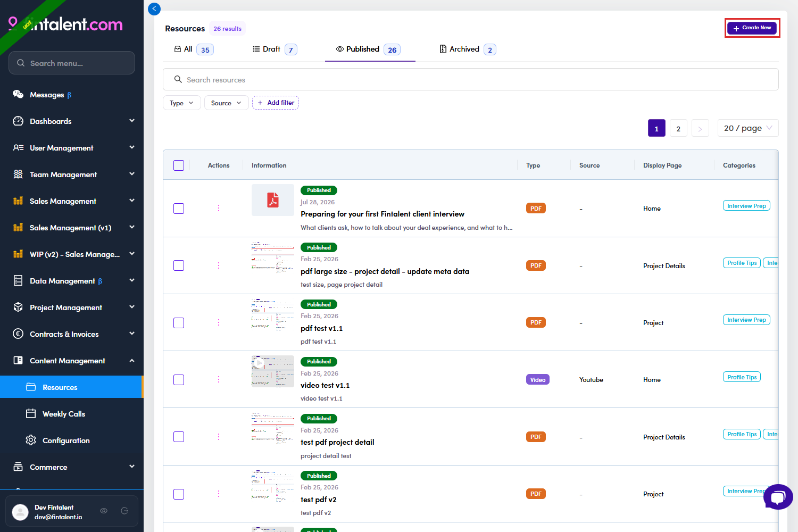Expand the Sales Management (v1) chevron
The image size is (798, 532).
pos(132,227)
